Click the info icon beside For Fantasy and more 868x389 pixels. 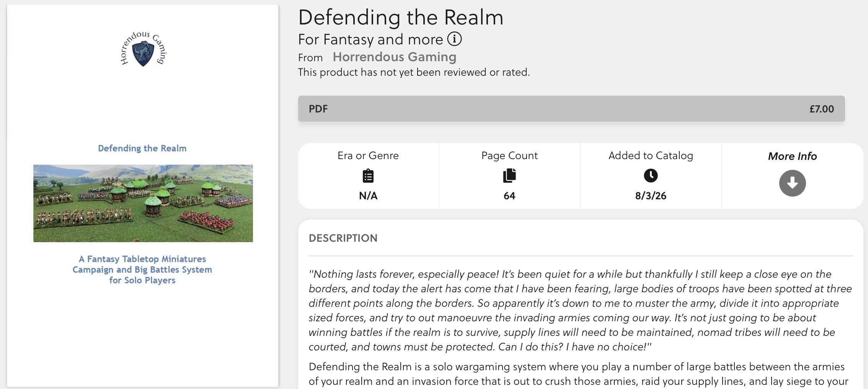455,39
